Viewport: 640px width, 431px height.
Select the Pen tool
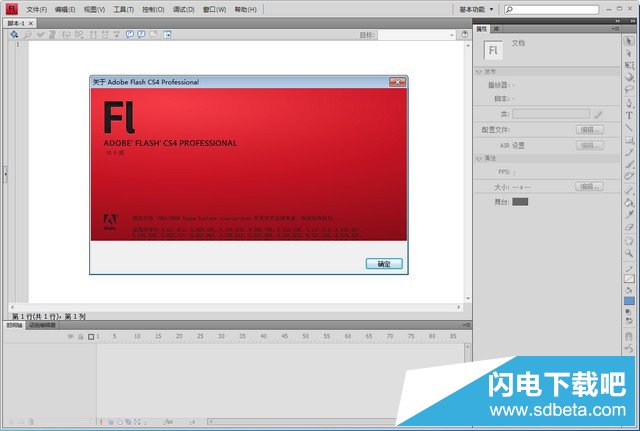[x=629, y=103]
